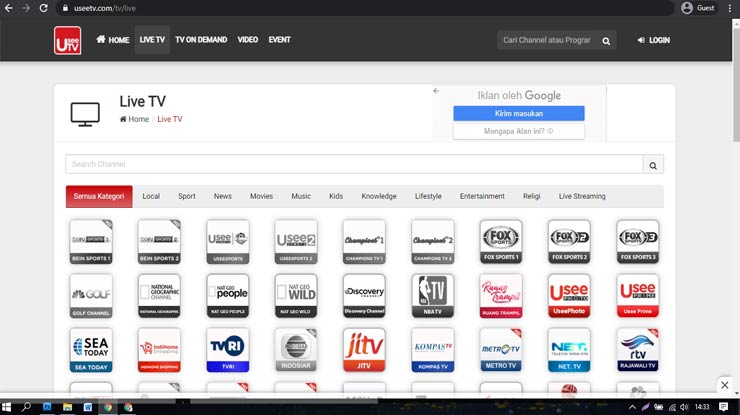The image size is (740, 415).
Task: Watch Metro TV channel
Action: tap(501, 350)
